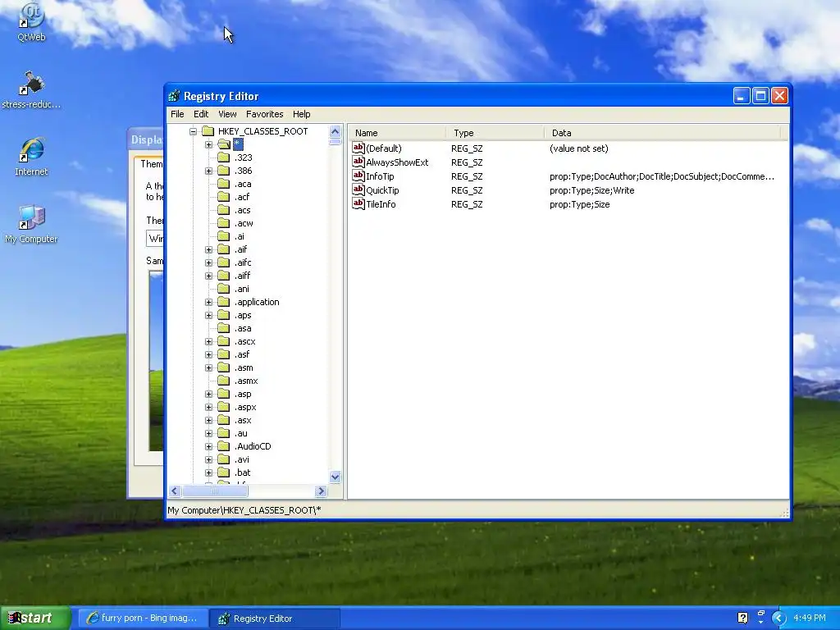Open the View menu
Viewport: 840px width, 630px height.
coord(227,114)
